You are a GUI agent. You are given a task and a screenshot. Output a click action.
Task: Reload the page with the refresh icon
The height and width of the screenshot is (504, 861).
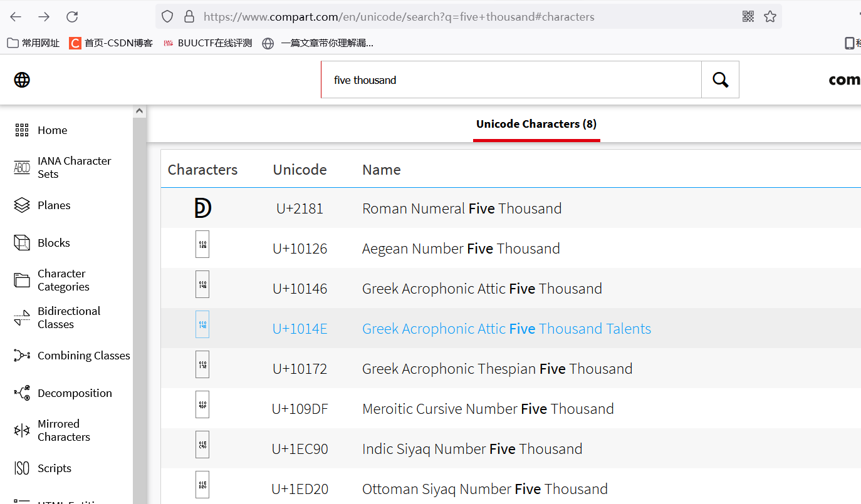click(x=72, y=17)
